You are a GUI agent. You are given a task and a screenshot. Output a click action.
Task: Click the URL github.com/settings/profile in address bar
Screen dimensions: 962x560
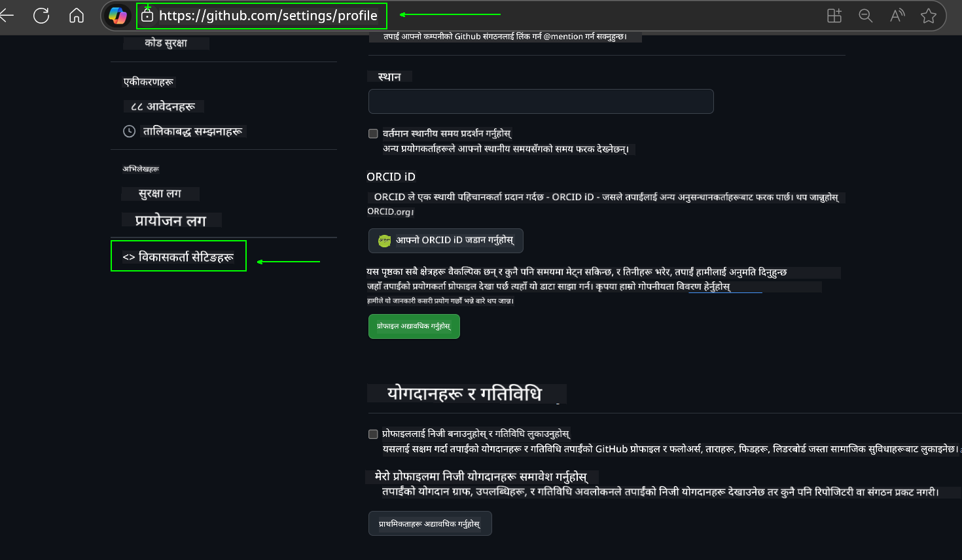pyautogui.click(x=268, y=16)
